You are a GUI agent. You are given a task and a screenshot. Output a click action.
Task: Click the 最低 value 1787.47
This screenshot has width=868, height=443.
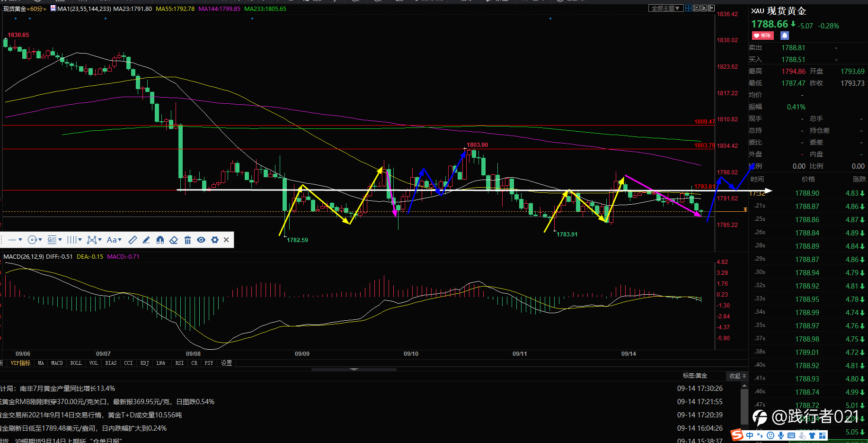tap(793, 83)
